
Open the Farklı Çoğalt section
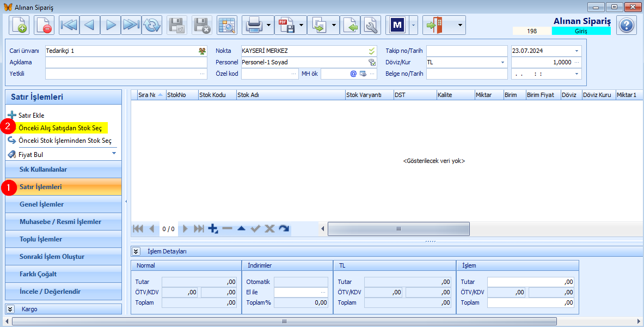click(x=63, y=274)
